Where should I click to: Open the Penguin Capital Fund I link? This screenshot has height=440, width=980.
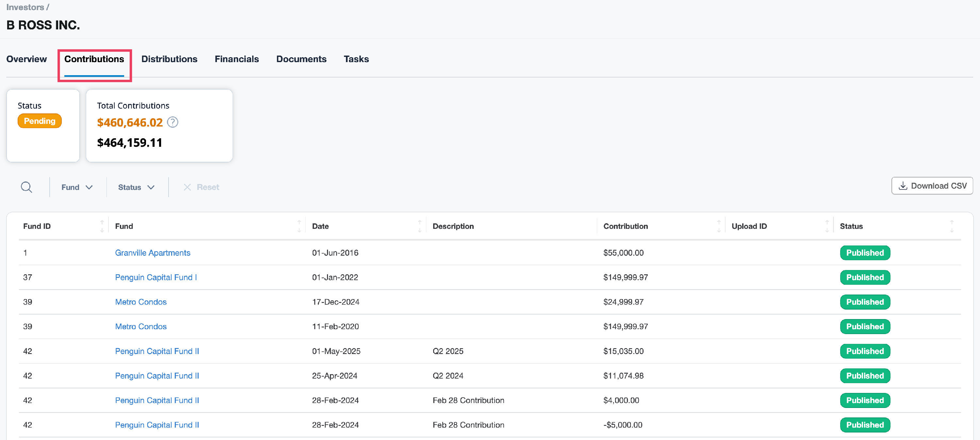tap(155, 277)
